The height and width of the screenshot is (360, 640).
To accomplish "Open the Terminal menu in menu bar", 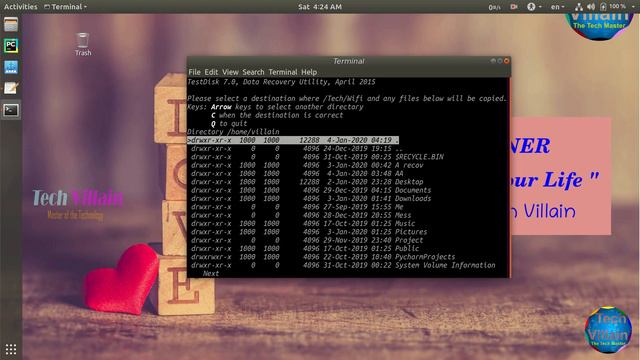I will coord(283,72).
